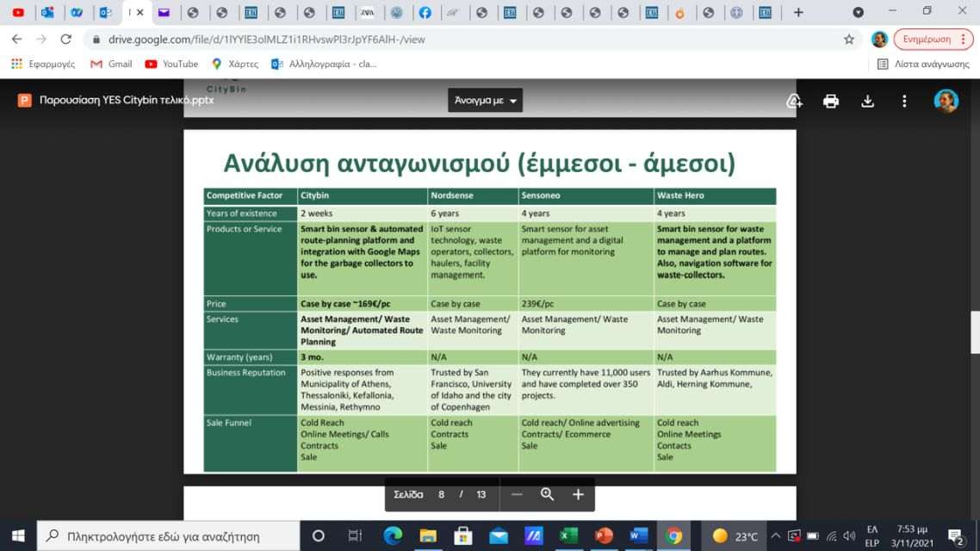
Task: Bookmark this page with star icon
Action: pos(849,40)
